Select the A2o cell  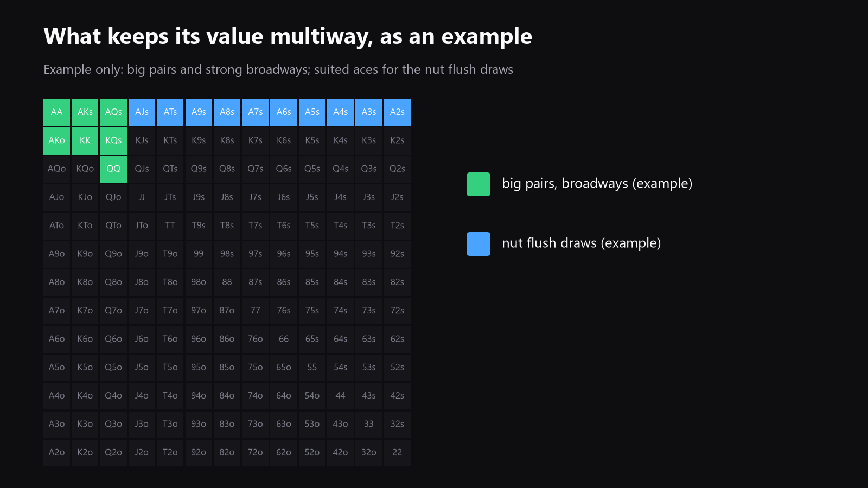[57, 453]
